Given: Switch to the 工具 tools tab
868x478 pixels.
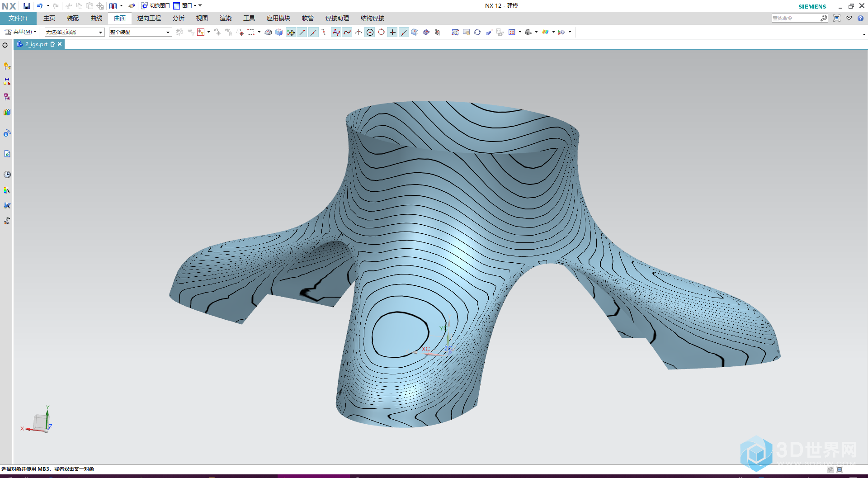Looking at the screenshot, I should 249,18.
